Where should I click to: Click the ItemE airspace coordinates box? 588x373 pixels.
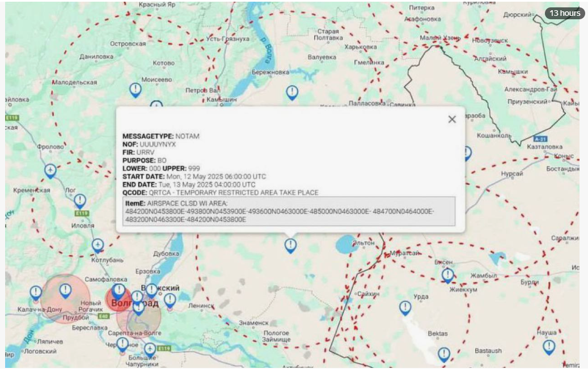[289, 211]
